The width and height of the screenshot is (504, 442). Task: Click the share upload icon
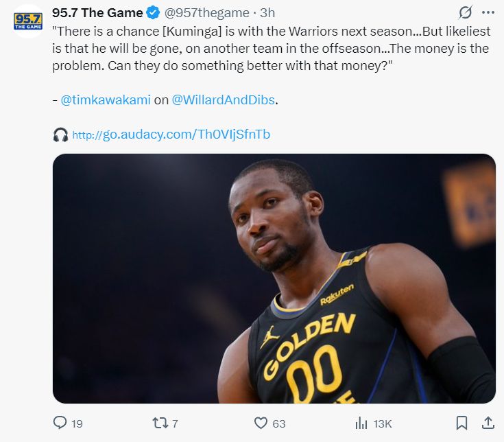[488, 423]
